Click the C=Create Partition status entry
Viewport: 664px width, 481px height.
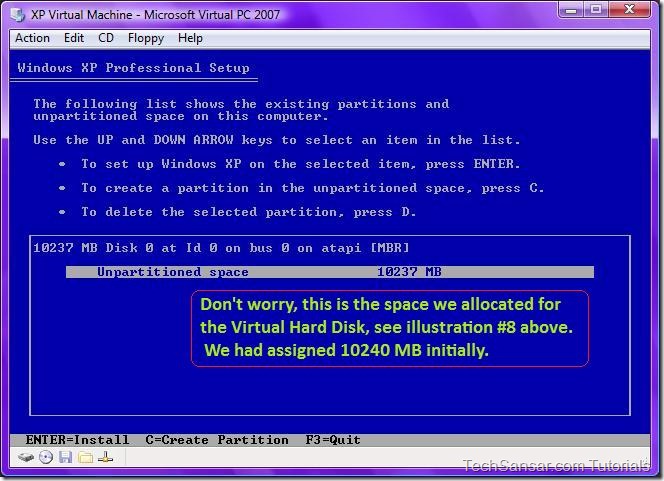coord(217,440)
